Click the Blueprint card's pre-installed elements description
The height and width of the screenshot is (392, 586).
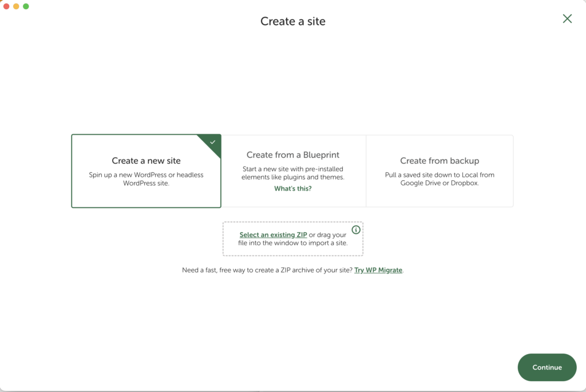coord(293,173)
